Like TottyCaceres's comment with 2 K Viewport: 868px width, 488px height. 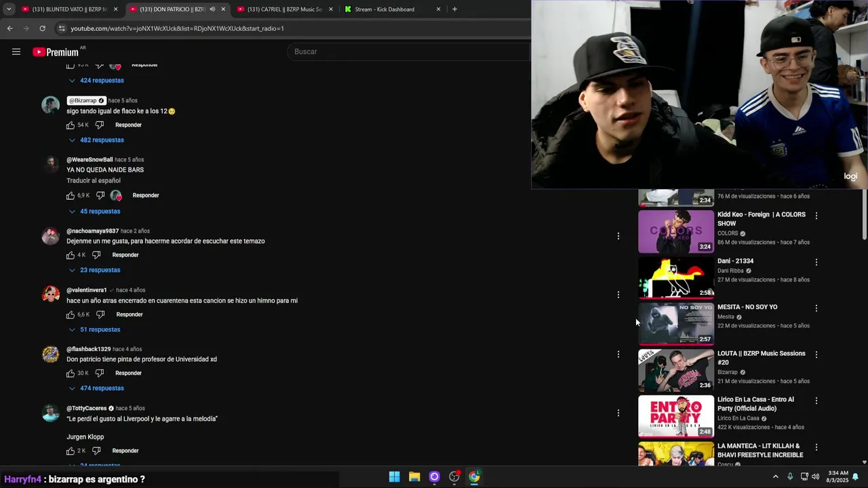click(70, 451)
